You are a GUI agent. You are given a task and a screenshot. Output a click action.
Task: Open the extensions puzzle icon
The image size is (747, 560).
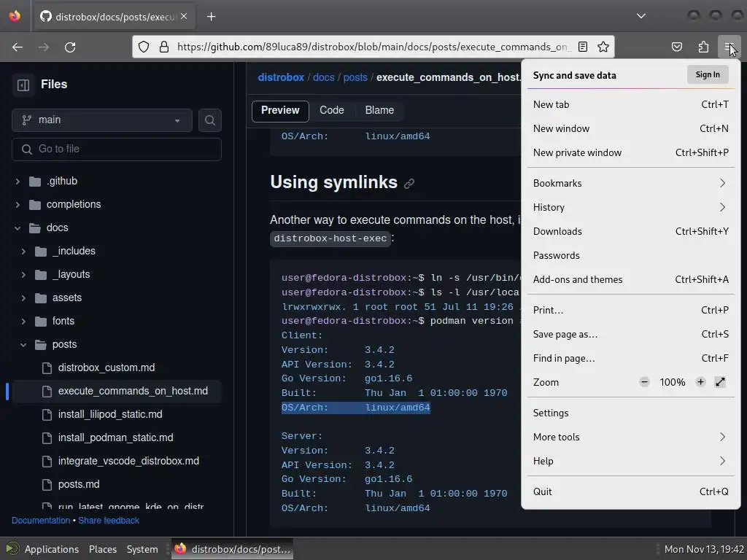pos(703,47)
